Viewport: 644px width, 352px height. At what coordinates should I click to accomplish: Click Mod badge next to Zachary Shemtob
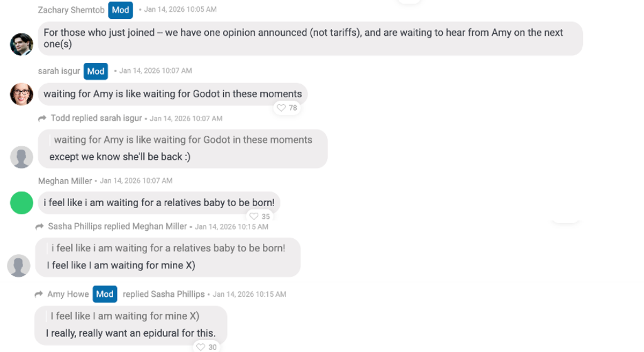tap(121, 10)
